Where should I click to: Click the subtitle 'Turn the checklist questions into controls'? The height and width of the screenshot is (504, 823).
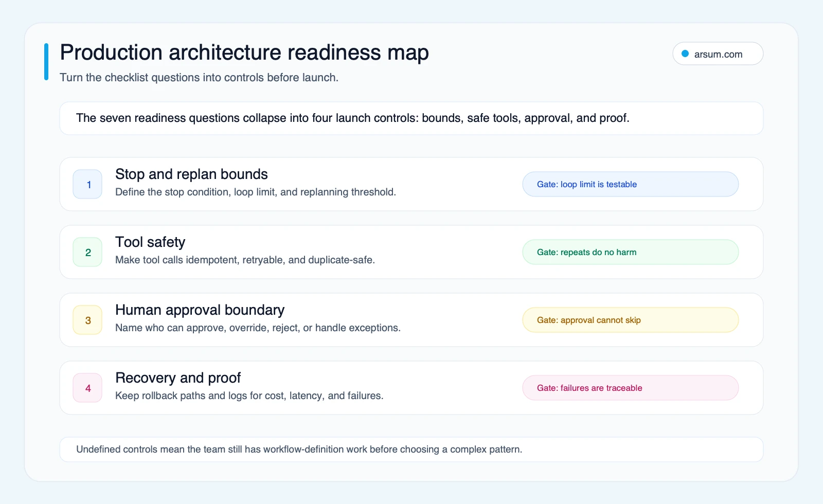click(199, 78)
